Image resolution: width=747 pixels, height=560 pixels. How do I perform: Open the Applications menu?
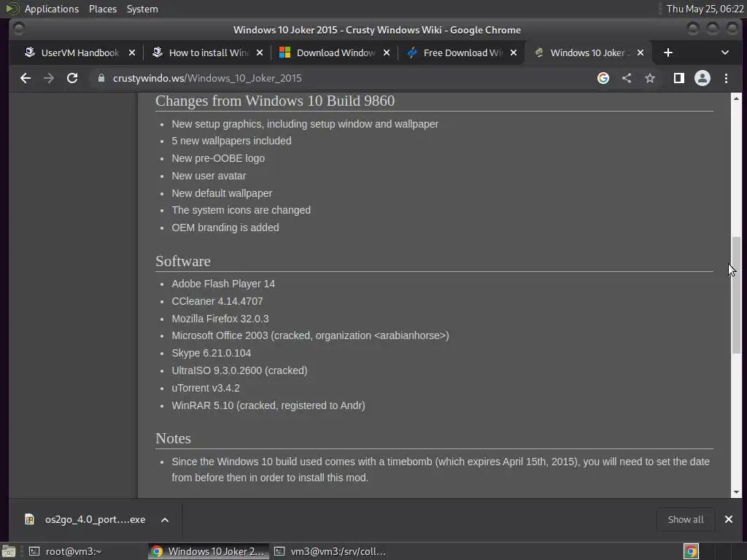coord(52,9)
